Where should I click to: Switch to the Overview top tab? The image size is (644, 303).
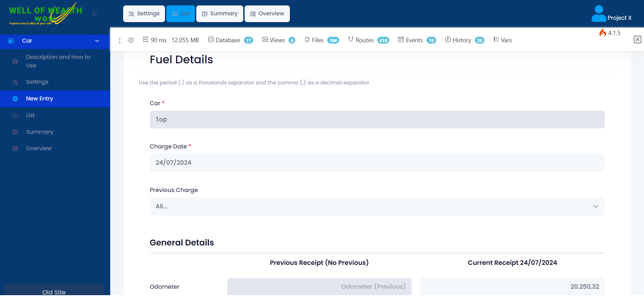point(267,14)
